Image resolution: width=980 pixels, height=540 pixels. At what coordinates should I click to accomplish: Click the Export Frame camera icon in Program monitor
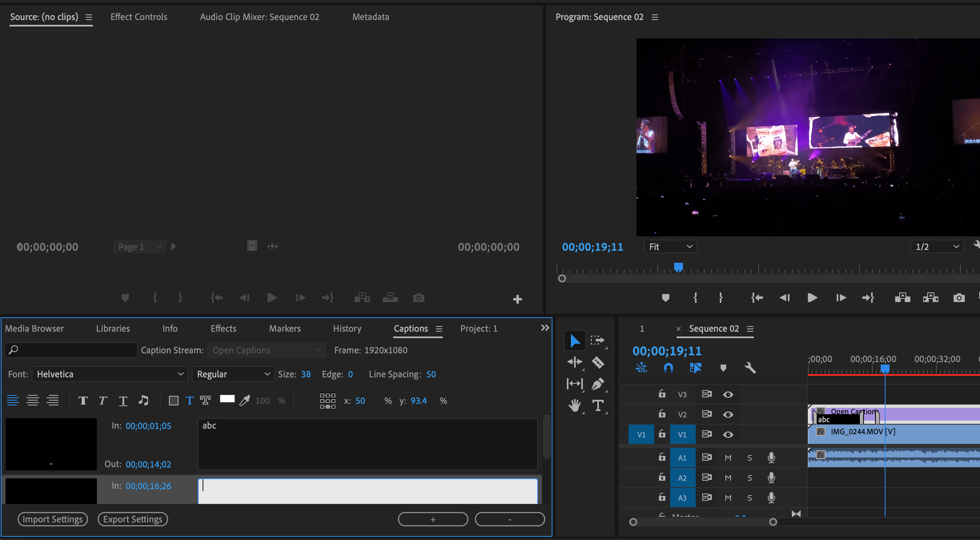click(x=959, y=298)
